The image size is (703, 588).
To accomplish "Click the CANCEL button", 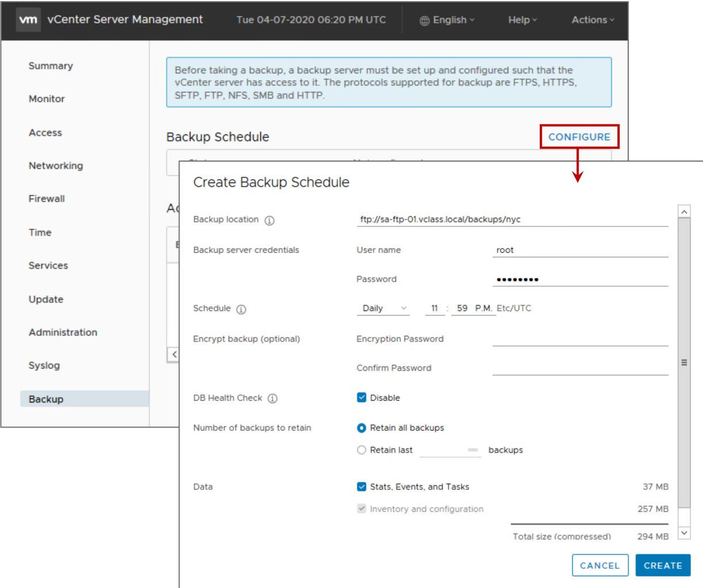I will (600, 566).
